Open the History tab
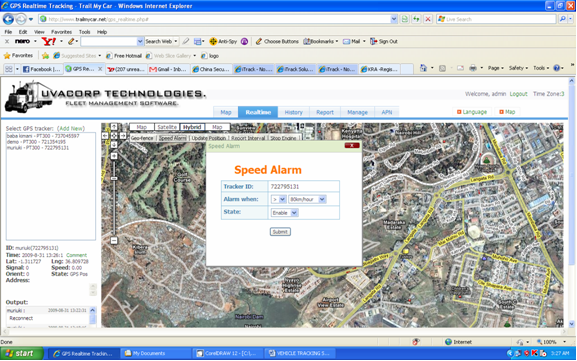 [x=294, y=112]
